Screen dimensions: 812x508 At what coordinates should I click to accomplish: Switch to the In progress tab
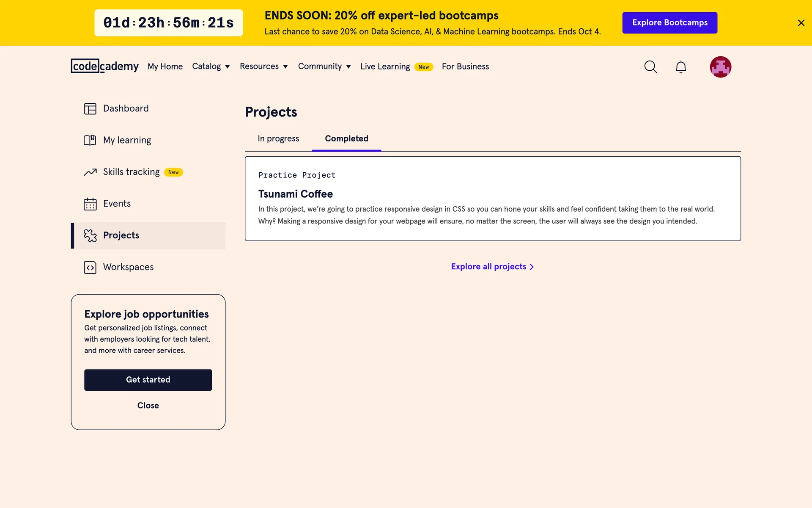click(278, 139)
